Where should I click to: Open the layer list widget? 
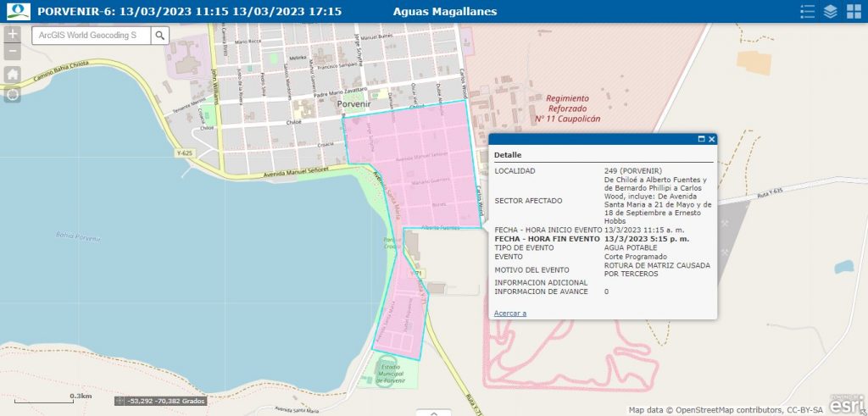(831, 12)
